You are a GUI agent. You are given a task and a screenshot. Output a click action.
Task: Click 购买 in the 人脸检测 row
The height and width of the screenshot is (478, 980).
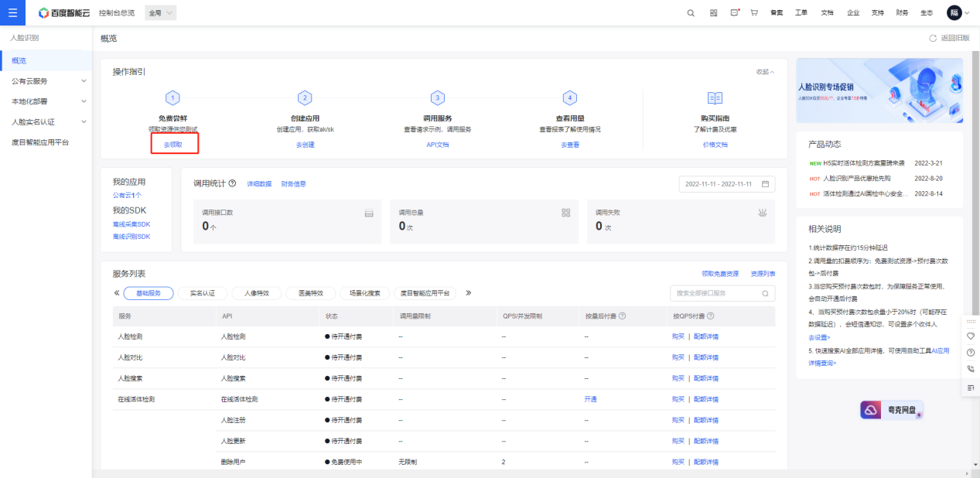pyautogui.click(x=678, y=336)
